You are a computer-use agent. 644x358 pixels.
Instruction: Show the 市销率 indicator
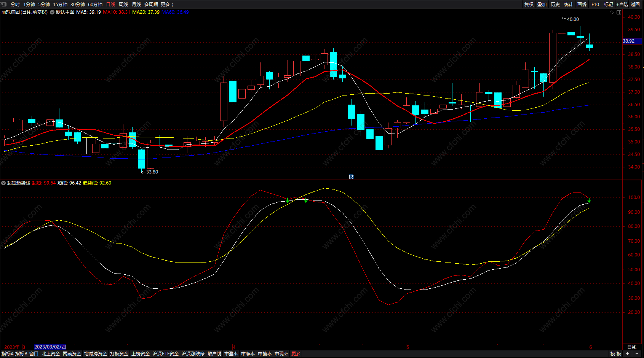[265, 354]
